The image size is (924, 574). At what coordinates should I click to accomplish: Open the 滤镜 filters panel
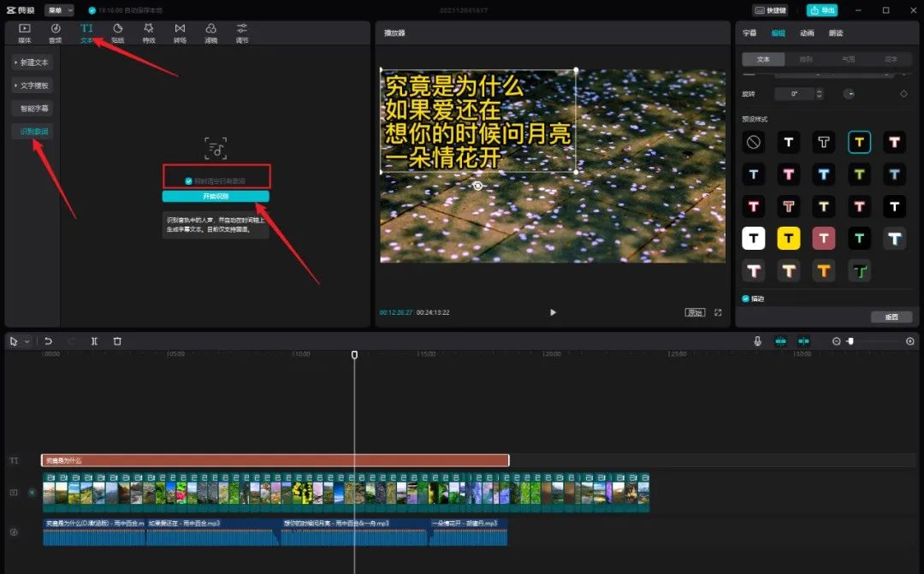(210, 33)
